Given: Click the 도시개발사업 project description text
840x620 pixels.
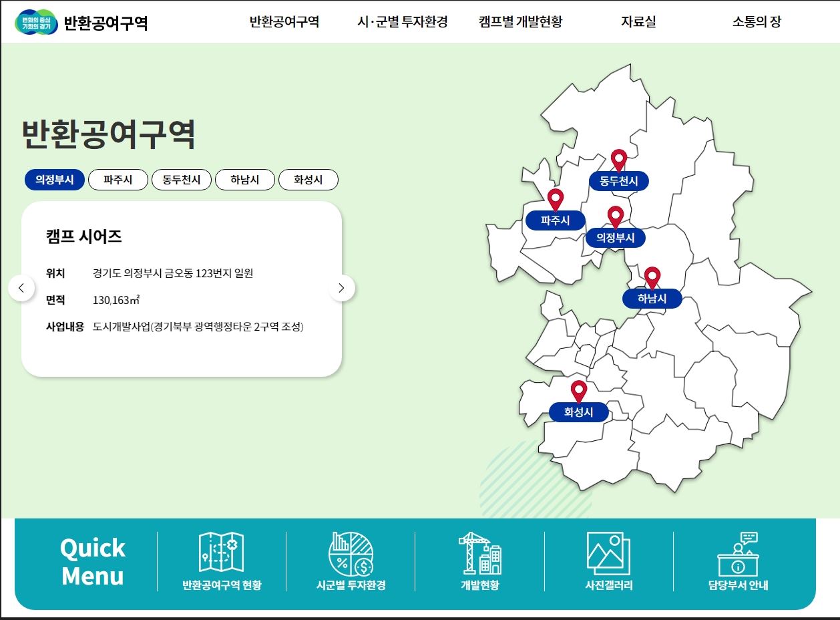Looking at the screenshot, I should click(198, 327).
